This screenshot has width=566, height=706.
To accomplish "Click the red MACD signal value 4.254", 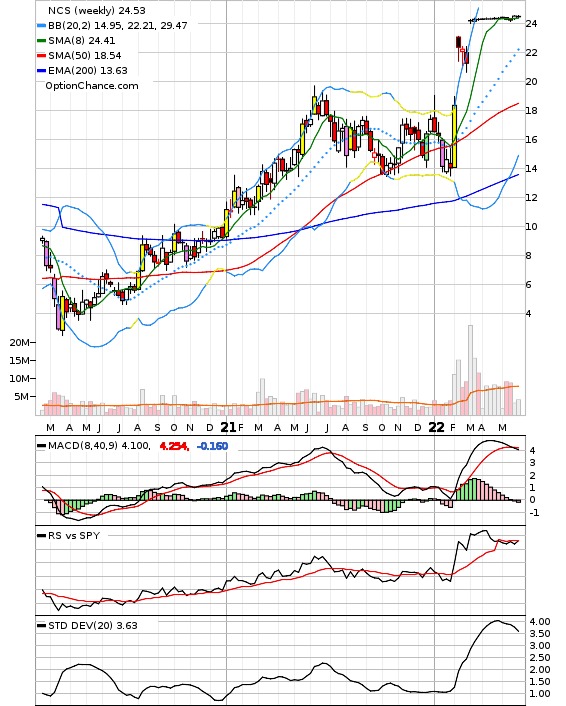I will [174, 446].
